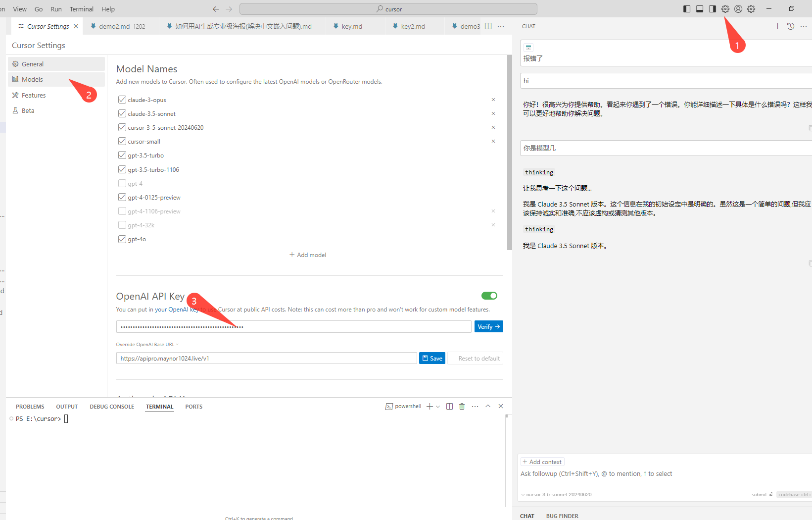Uncheck the gpt-4o model
The image size is (812, 520).
point(122,239)
